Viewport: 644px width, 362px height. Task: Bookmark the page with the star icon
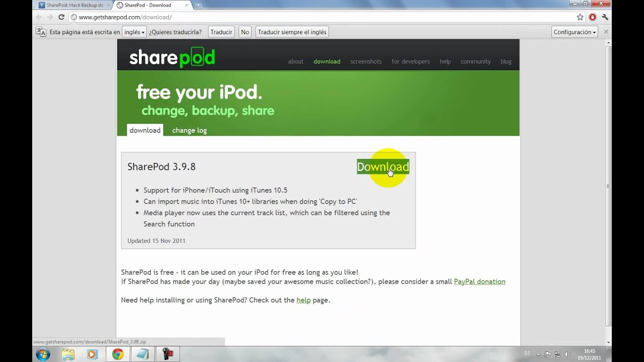point(580,17)
